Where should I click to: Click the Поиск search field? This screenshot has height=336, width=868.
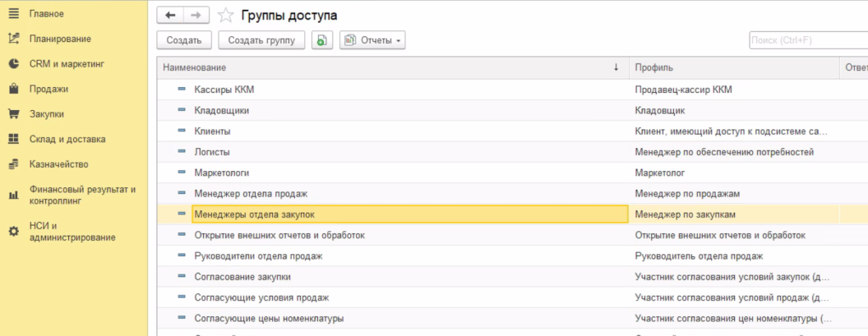807,40
